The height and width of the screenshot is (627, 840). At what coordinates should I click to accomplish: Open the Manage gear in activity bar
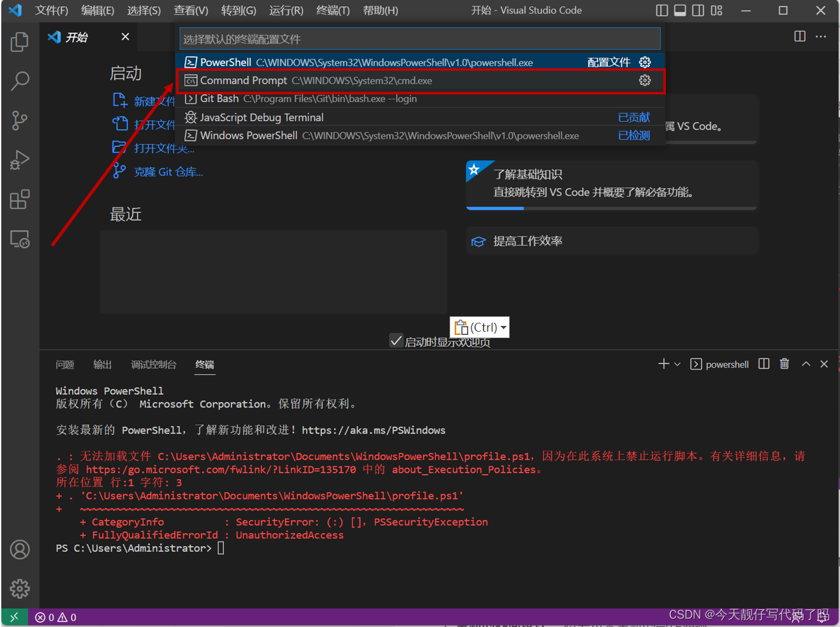click(x=20, y=588)
